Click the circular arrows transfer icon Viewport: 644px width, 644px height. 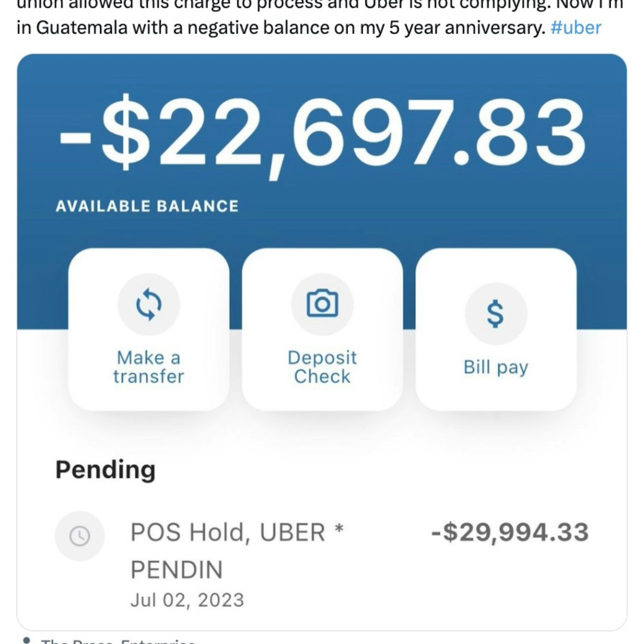[149, 304]
